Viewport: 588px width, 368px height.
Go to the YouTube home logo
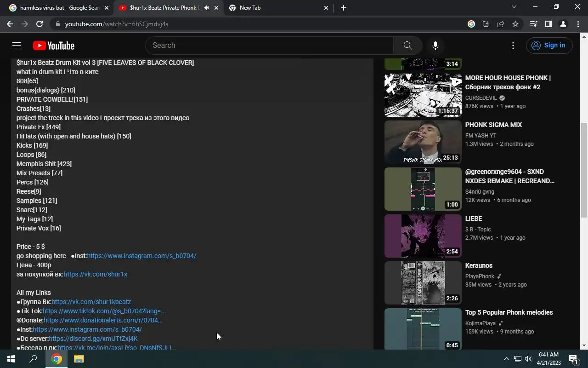[54, 46]
